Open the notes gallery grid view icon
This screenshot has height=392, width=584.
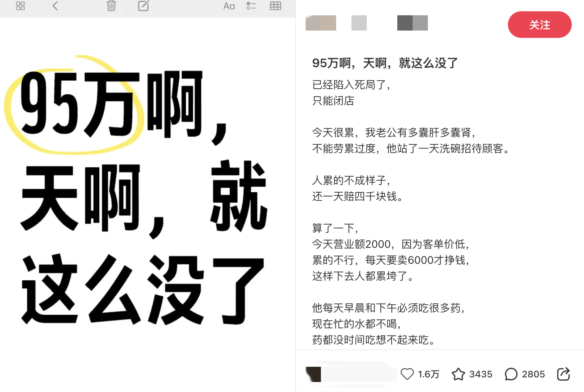click(x=20, y=6)
